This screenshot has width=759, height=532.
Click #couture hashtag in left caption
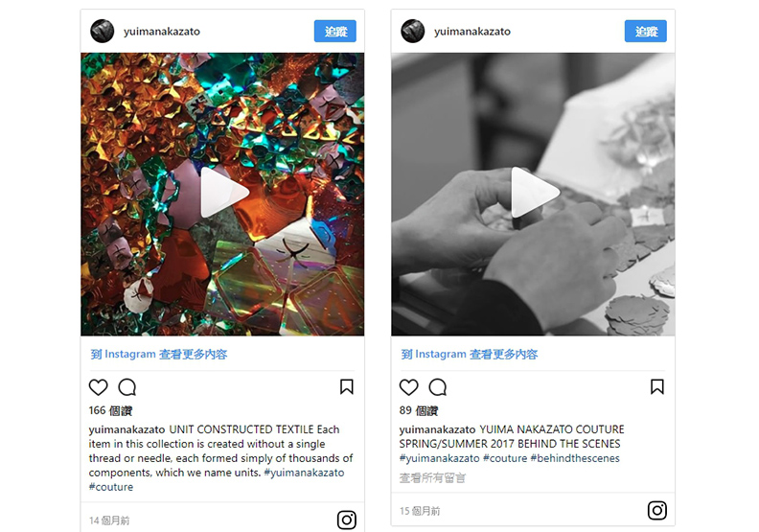111,487
